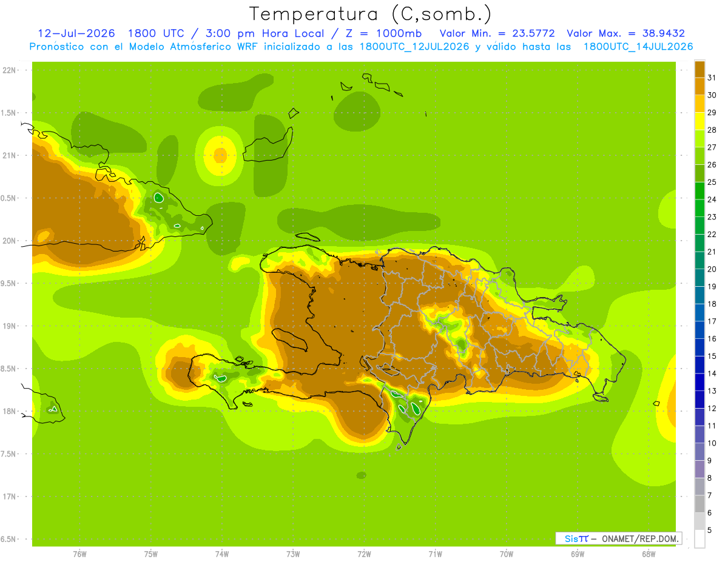
Task: Click the longitude label "69W"
Action: pos(578,554)
